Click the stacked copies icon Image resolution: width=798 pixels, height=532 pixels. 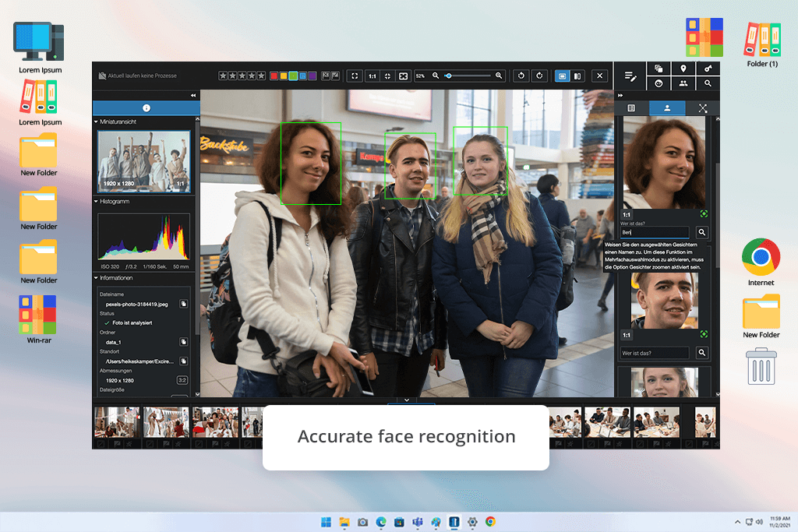tap(659, 69)
